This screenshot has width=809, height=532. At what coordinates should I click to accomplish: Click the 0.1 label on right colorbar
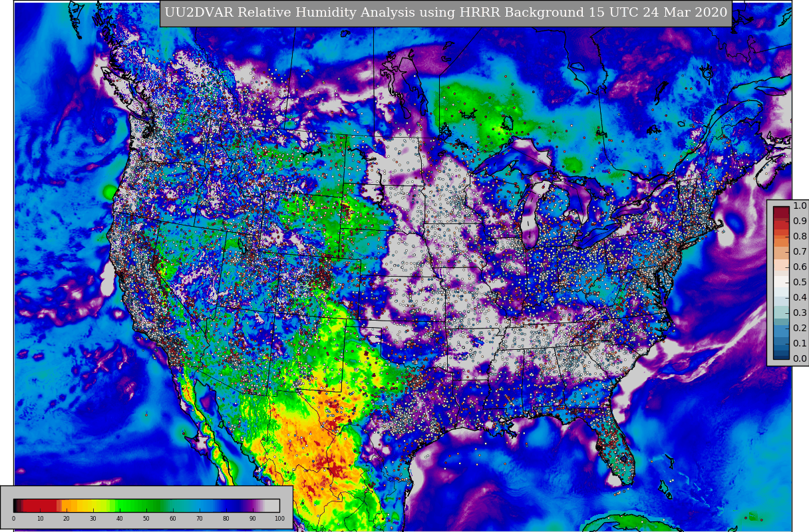click(800, 343)
